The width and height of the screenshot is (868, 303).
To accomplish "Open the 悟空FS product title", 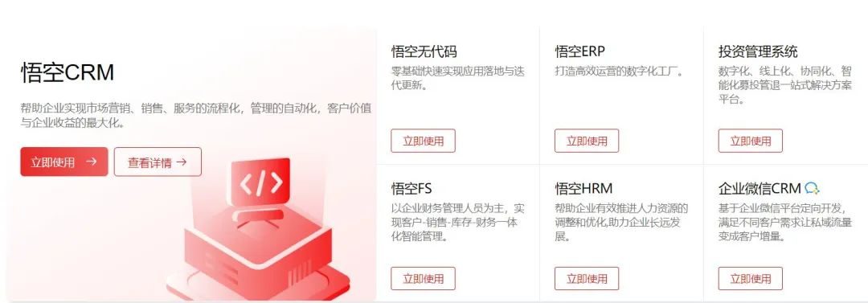I will (411, 189).
